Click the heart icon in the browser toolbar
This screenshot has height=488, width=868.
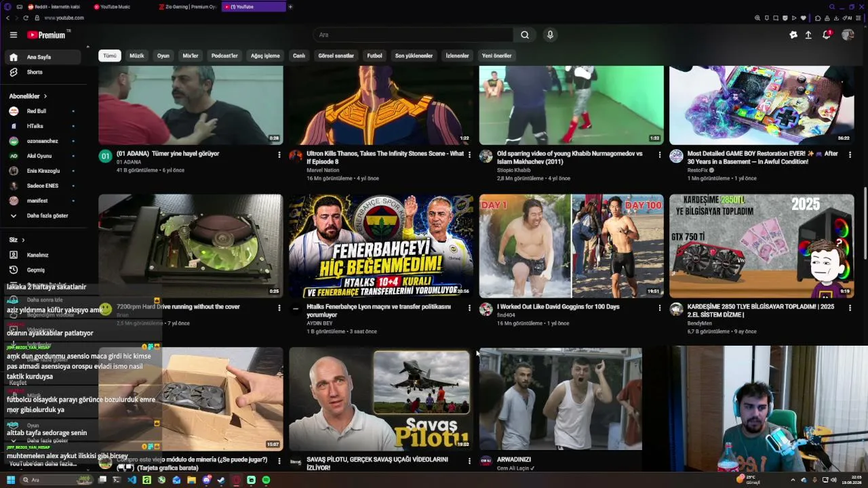tap(804, 18)
